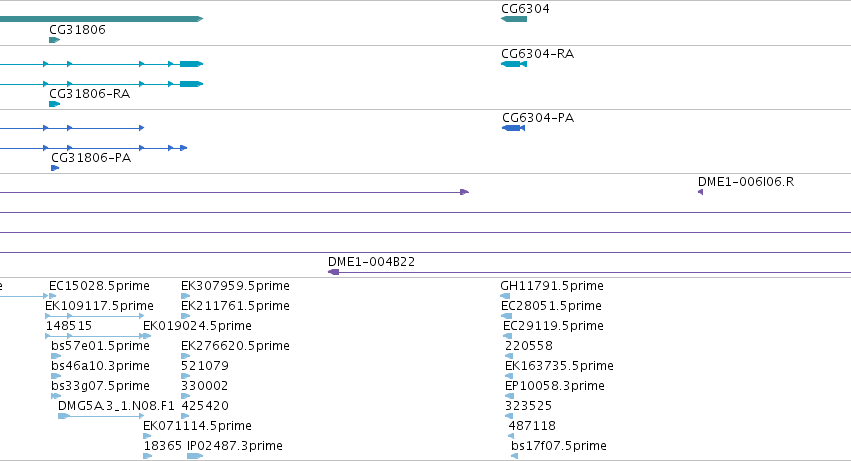This screenshot has width=851, height=461.
Task: Select the 521079 EST feature label
Action: pyautogui.click(x=205, y=365)
